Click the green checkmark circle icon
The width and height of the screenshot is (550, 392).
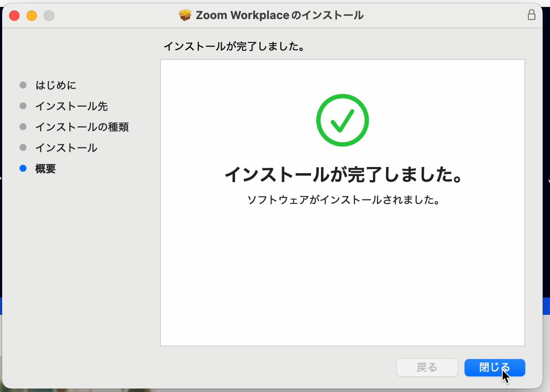click(342, 120)
